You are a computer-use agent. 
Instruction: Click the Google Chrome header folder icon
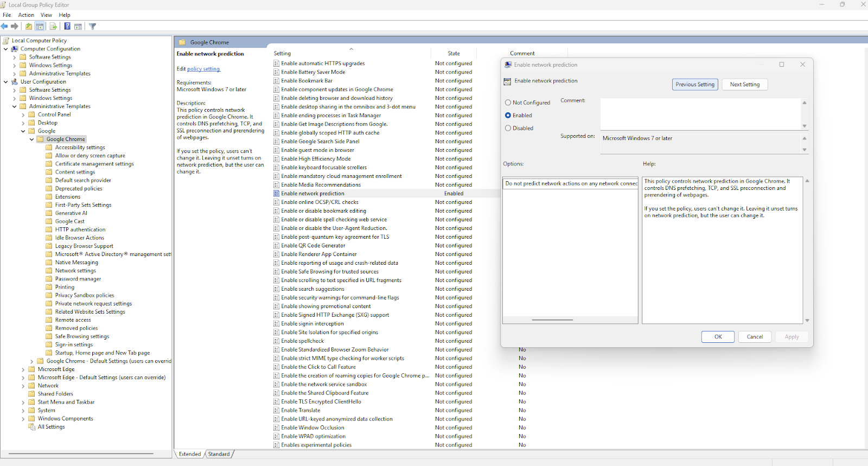pyautogui.click(x=182, y=42)
